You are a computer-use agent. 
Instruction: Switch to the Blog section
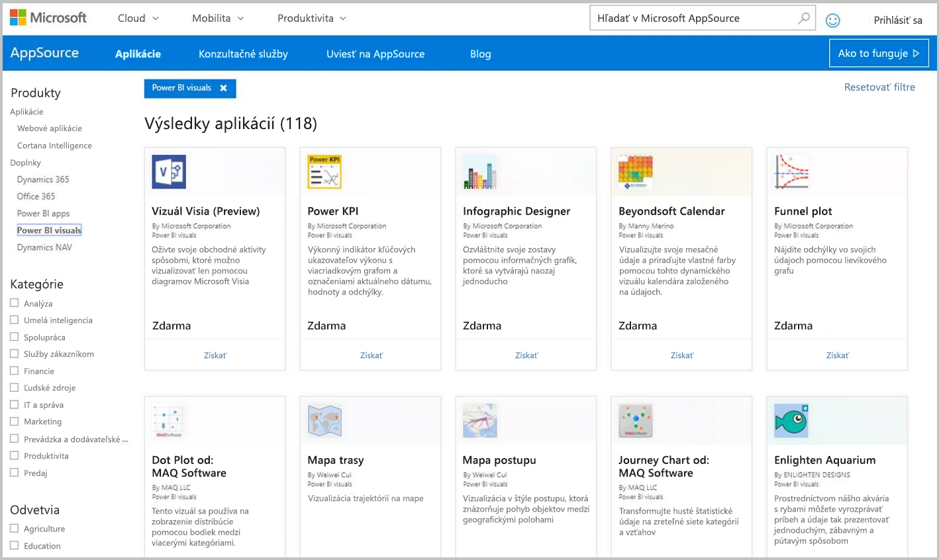click(480, 54)
